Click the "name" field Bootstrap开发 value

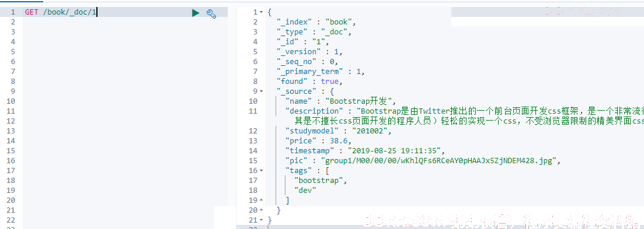360,101
